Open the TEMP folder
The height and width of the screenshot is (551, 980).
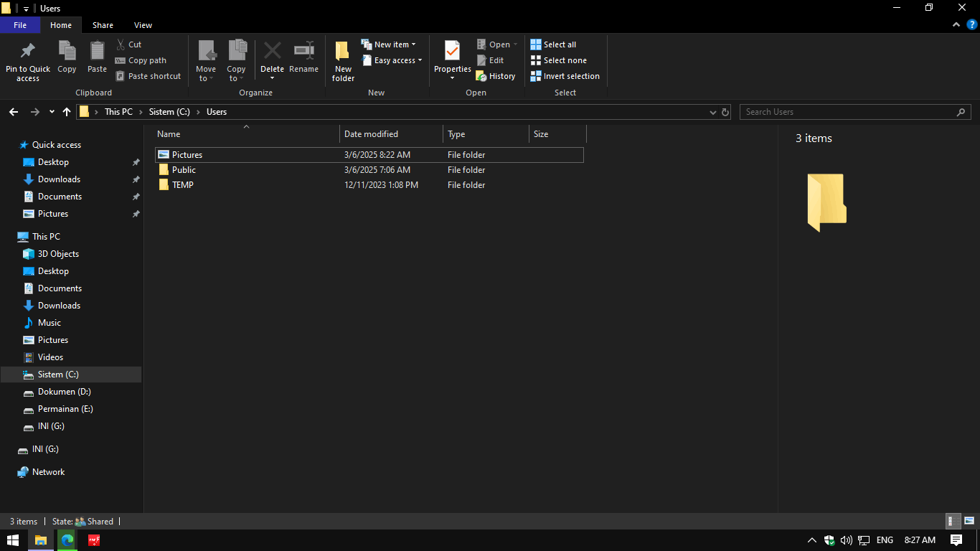point(182,184)
